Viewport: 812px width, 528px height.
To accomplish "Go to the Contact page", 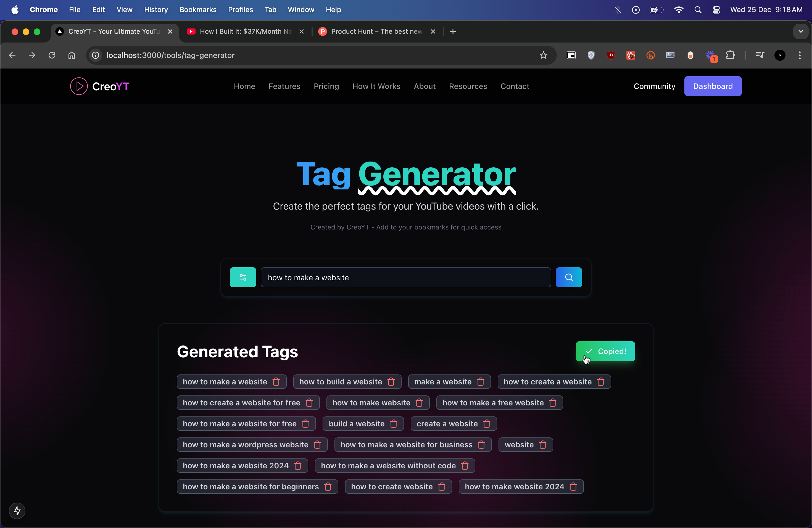I will point(515,86).
